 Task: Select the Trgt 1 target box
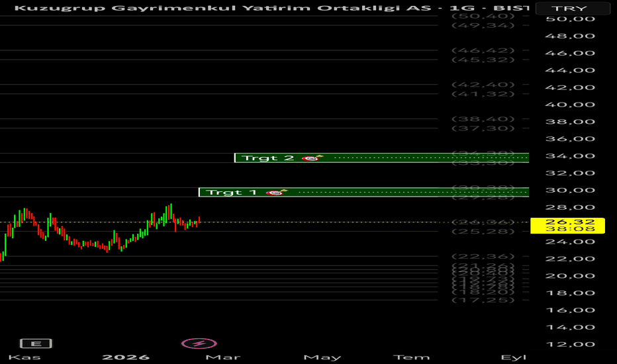364,192
